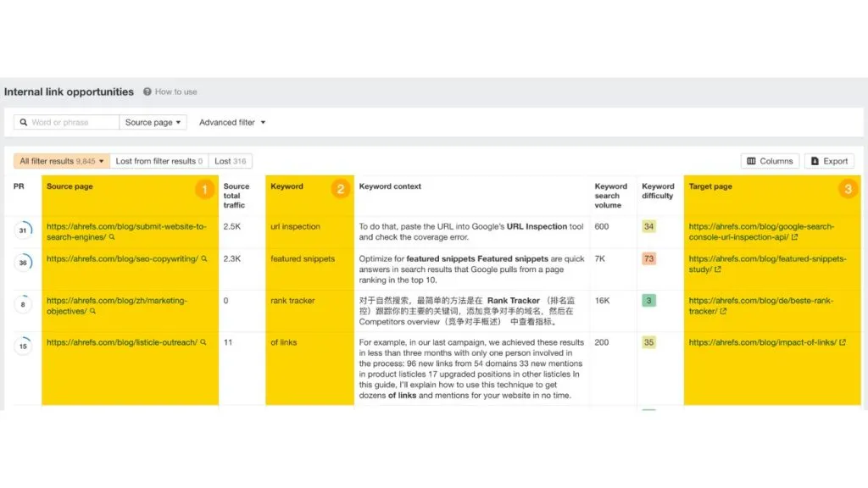Open the How to use link
The width and height of the screenshot is (868, 488).
coord(175,91)
